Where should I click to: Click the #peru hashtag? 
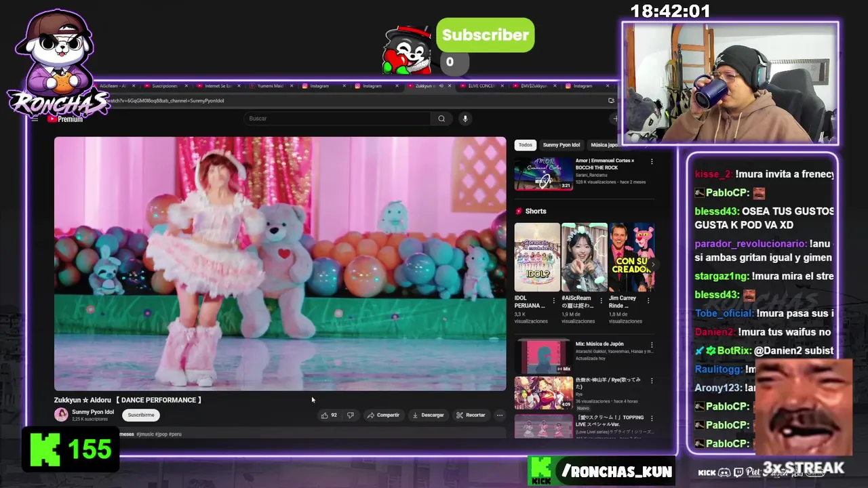click(175, 434)
